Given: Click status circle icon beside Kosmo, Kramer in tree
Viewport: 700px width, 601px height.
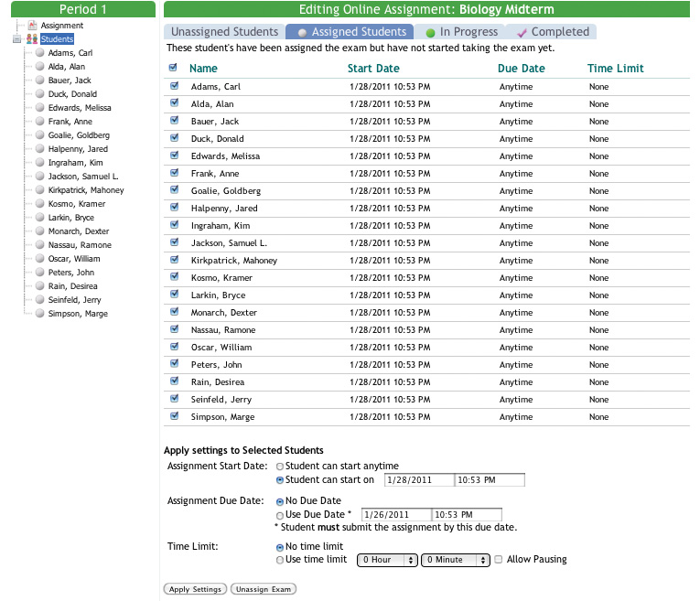Looking at the screenshot, I should point(40,204).
